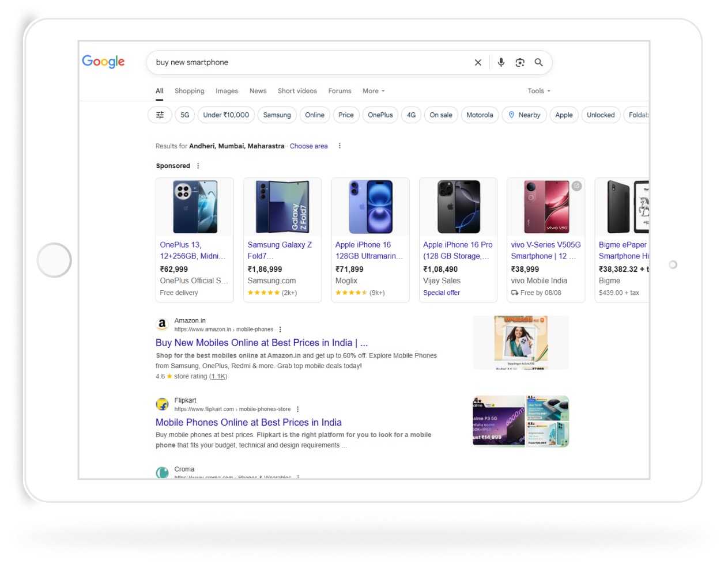Open Mobile Phones Online Flipkart result link
This screenshot has width=728, height=565.
pos(248,422)
